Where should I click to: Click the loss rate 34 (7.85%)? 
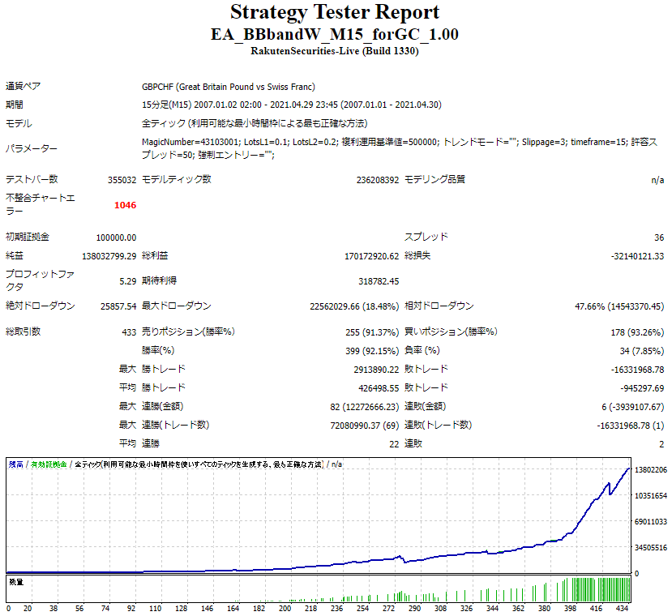point(642,351)
